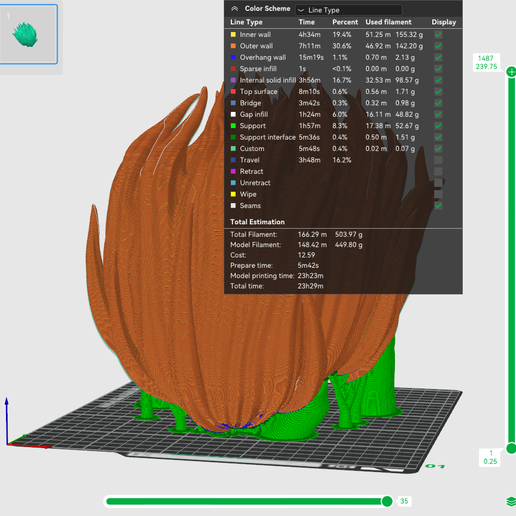
Task: Click the Display column header
Action: tap(444, 22)
